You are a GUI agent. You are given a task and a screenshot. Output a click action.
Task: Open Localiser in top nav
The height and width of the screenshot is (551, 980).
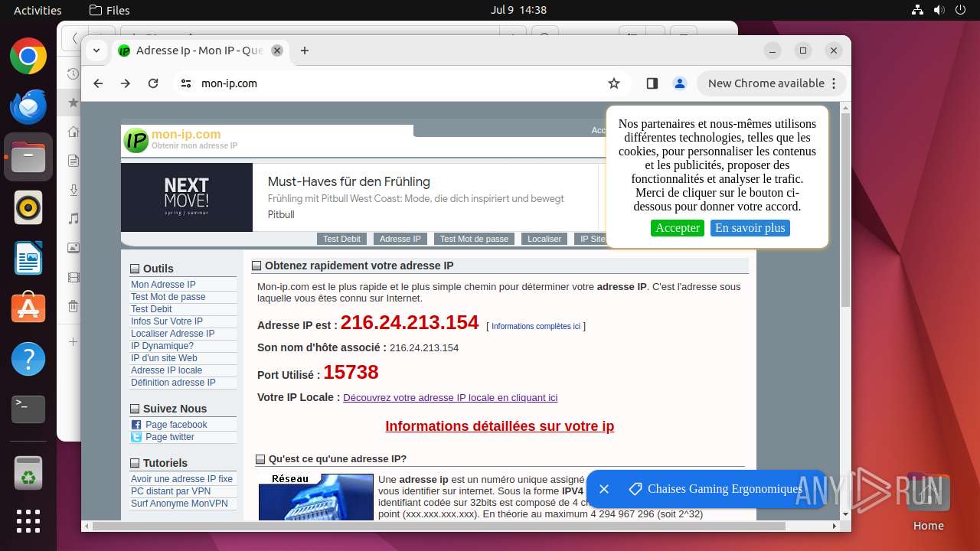coord(544,239)
